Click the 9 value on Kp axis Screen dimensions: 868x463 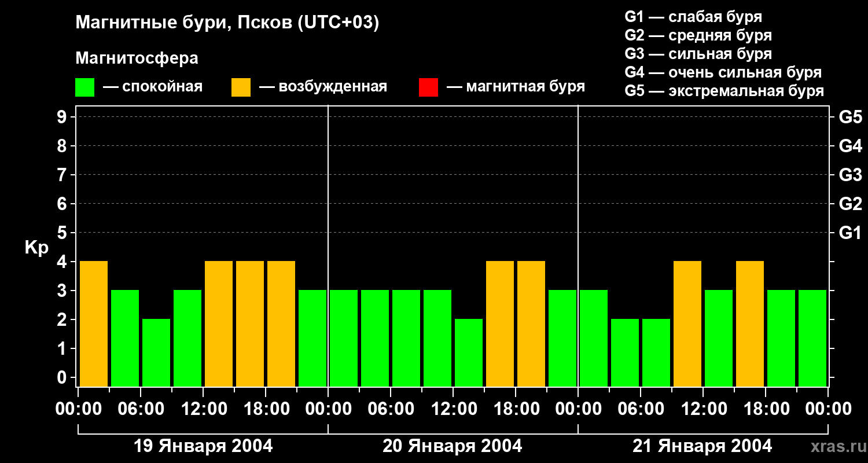pyautogui.click(x=62, y=117)
